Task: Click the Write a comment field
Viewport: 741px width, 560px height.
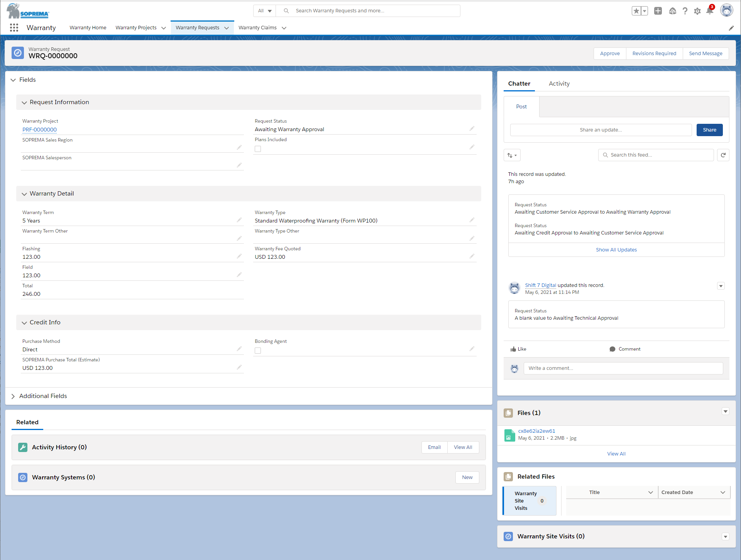Action: (623, 368)
